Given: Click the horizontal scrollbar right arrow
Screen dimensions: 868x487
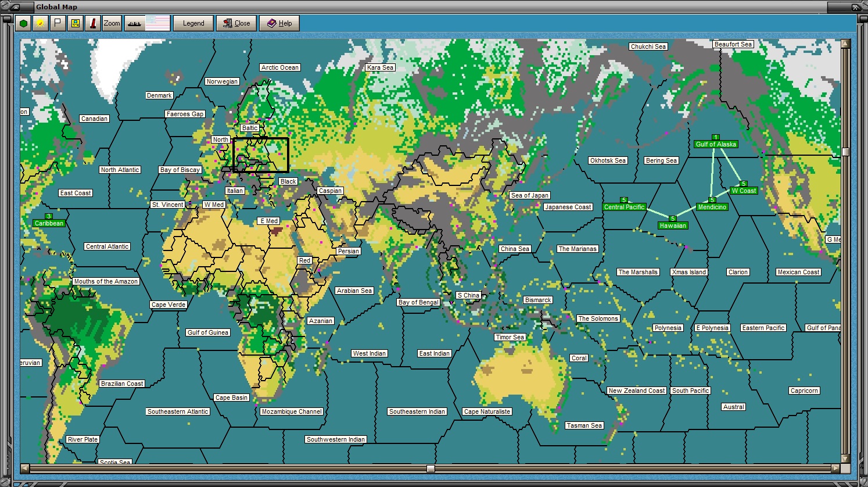Looking at the screenshot, I should 836,468.
